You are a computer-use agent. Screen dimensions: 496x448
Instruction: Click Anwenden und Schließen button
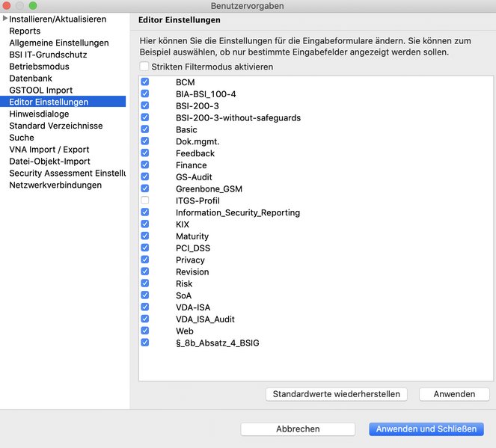point(426,429)
